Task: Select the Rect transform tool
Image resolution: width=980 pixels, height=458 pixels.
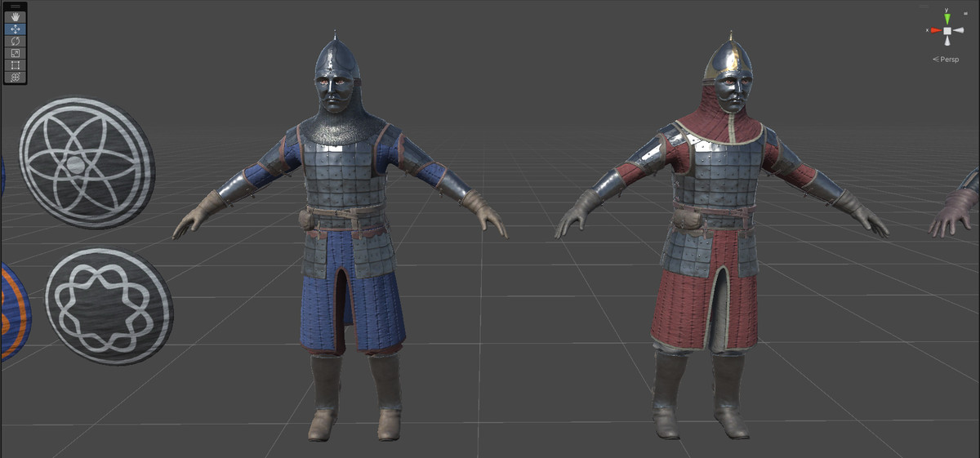Action: click(15, 64)
